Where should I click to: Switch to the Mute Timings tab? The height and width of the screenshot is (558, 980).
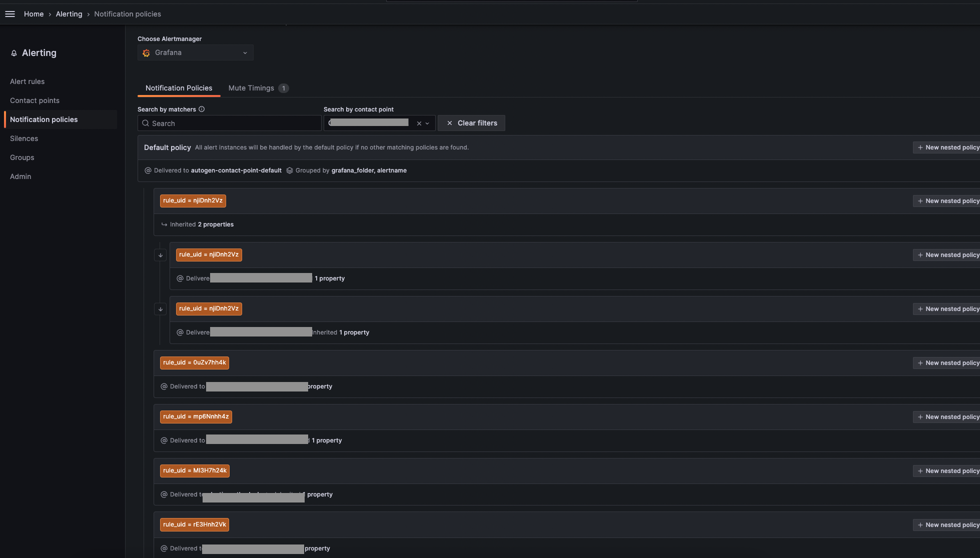(251, 87)
